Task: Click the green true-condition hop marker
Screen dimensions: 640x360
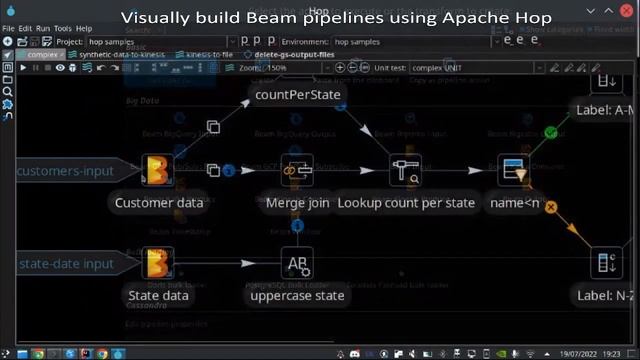Action: pyautogui.click(x=551, y=133)
